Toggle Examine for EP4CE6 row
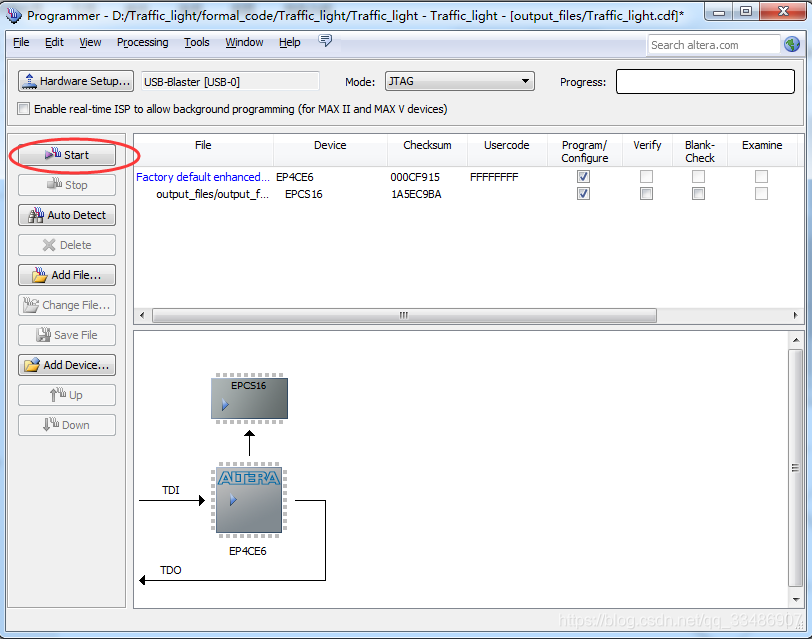 [761, 177]
